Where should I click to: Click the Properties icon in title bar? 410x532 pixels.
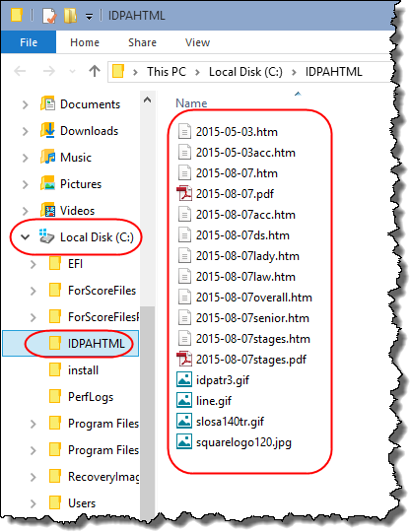(x=49, y=16)
